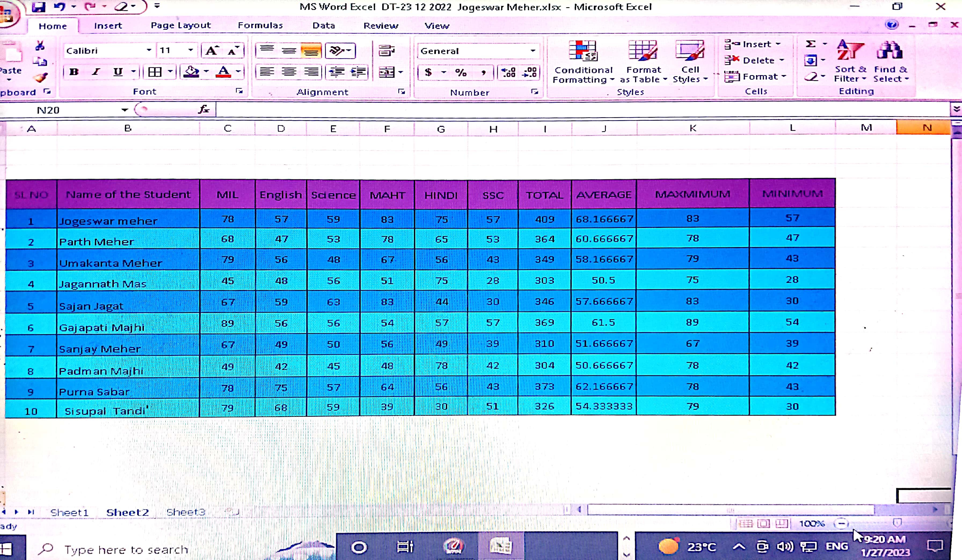Click the AutoSum sigma icon
This screenshot has width=962, height=560.
(x=810, y=44)
